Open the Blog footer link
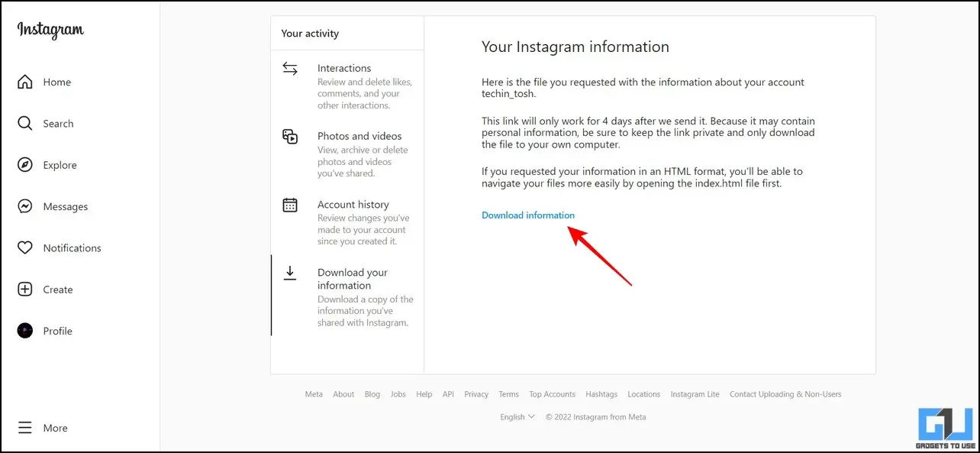The height and width of the screenshot is (453, 980). pyautogui.click(x=372, y=394)
